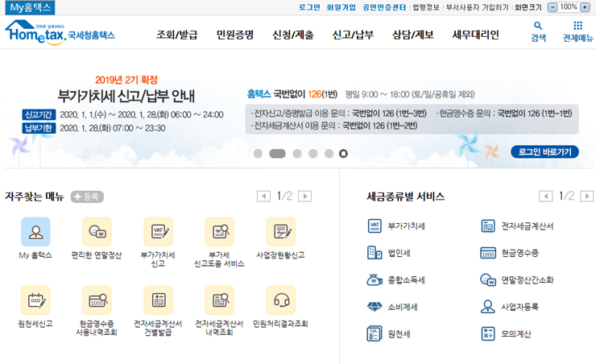Screen dimensions: 596x364
Task: Click 부가가치세 신고/납부 안내 banner title
Action: click(x=126, y=96)
